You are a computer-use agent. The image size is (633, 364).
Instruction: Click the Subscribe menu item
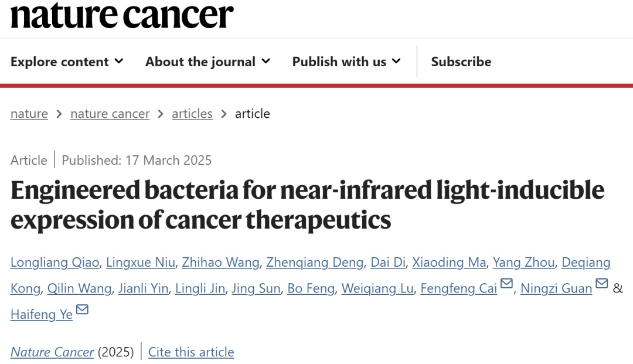[x=461, y=62]
